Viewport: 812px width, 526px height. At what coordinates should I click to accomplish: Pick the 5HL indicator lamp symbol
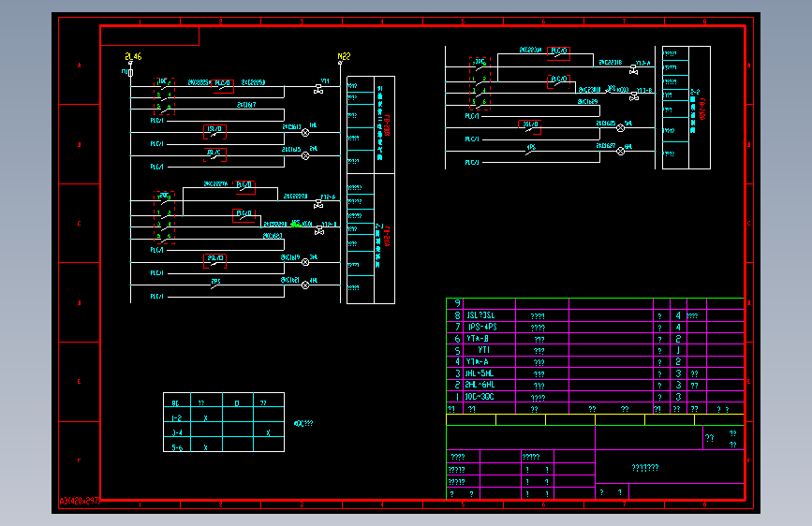pyautogui.click(x=620, y=128)
